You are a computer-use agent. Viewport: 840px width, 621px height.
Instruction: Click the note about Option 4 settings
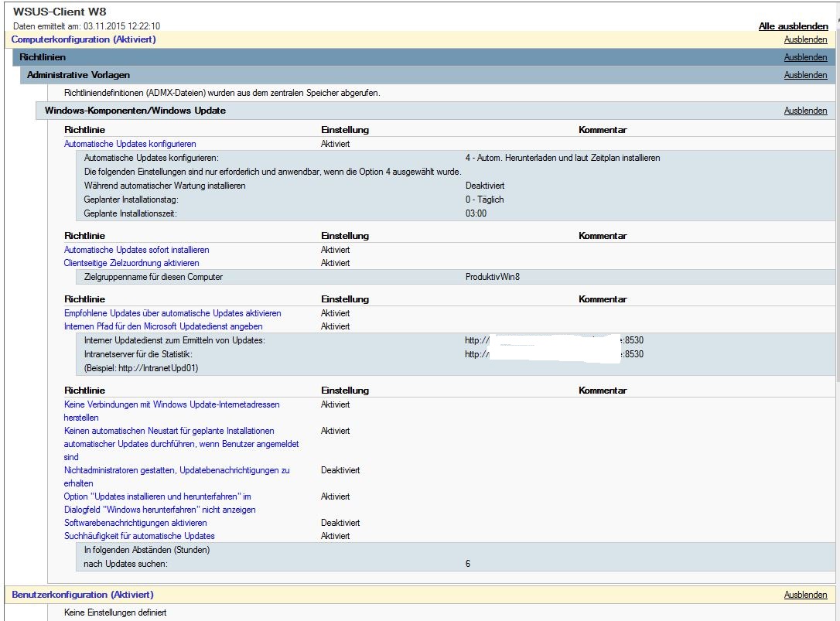pyautogui.click(x=273, y=172)
